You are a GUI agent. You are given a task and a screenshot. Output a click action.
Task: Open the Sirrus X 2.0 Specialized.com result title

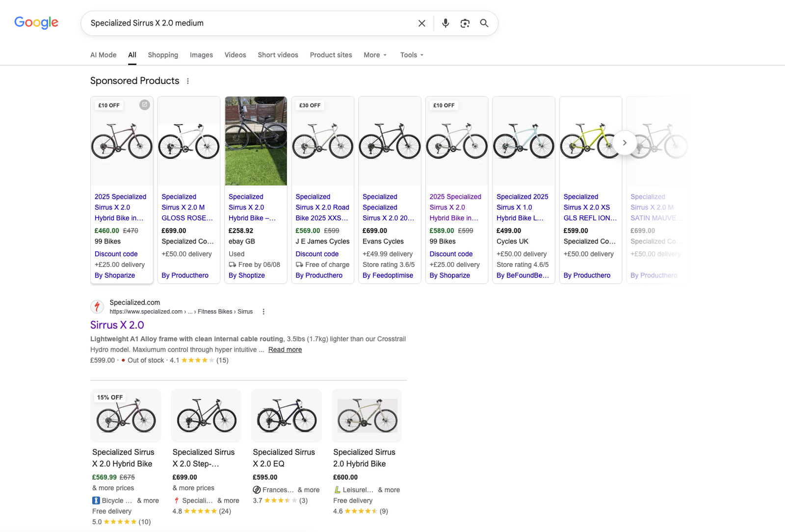coord(117,325)
